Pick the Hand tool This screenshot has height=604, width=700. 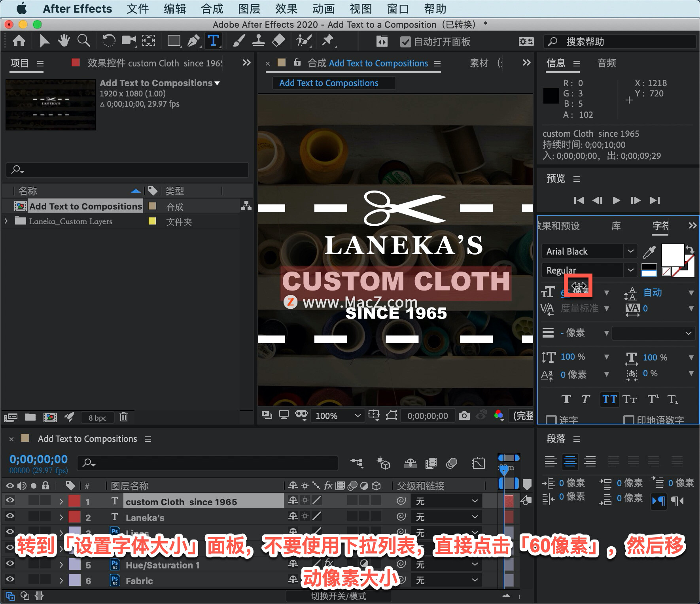point(64,41)
